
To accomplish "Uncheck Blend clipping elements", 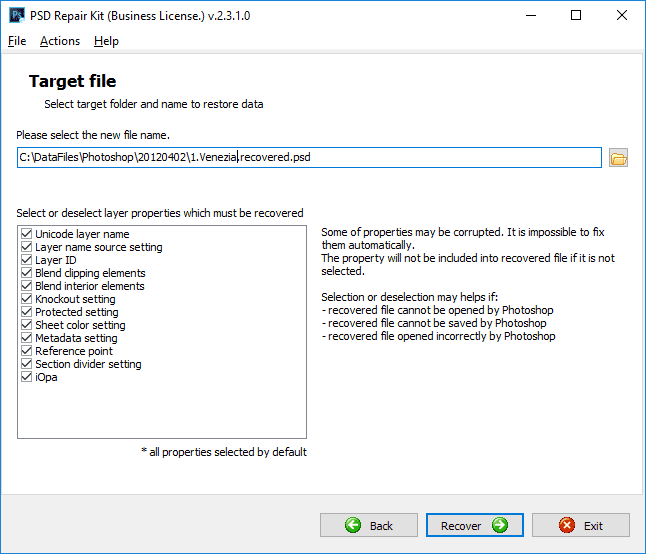I will 26,273.
